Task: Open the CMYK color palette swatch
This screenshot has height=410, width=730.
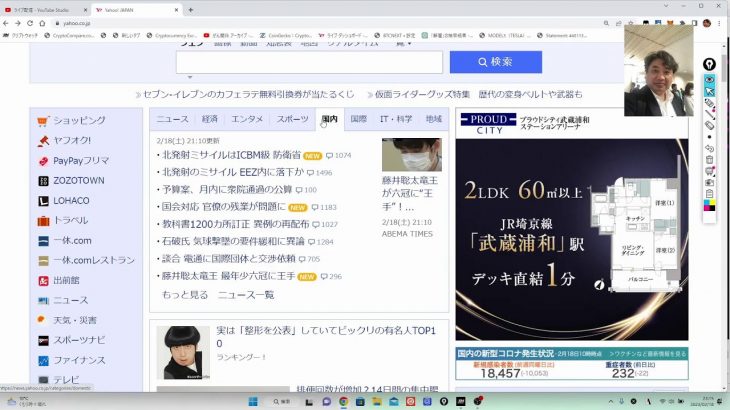Action: (709, 205)
